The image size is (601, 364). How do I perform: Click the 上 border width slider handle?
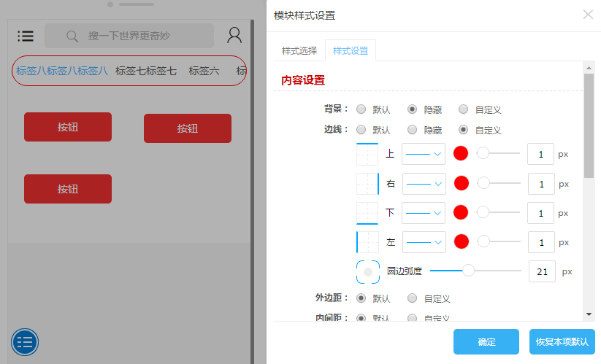[483, 153]
